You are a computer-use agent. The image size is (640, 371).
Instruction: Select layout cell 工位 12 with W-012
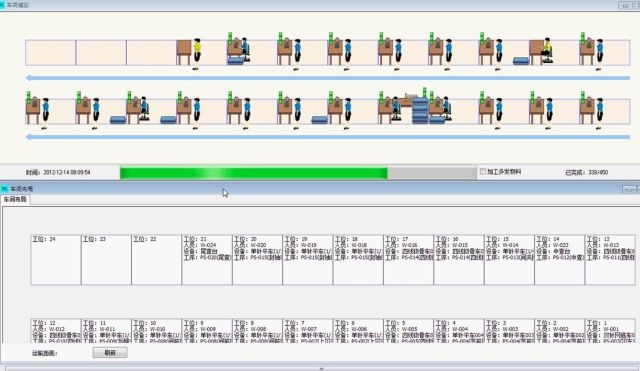(56, 331)
